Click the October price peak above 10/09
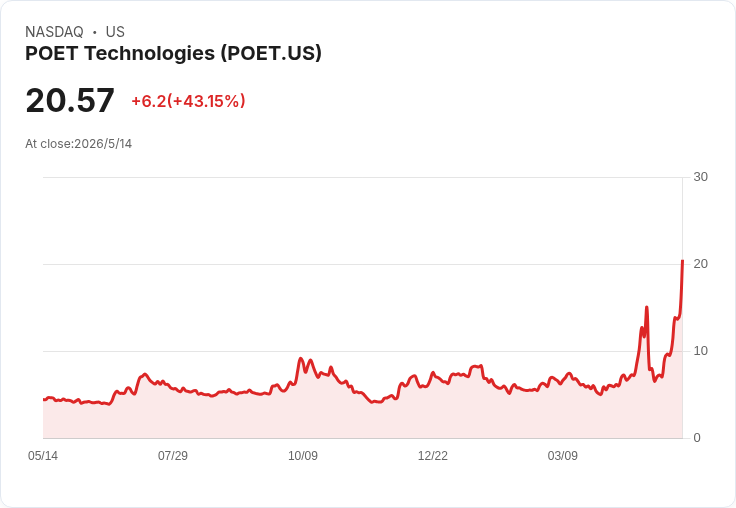The width and height of the screenshot is (736, 508). coord(301,359)
